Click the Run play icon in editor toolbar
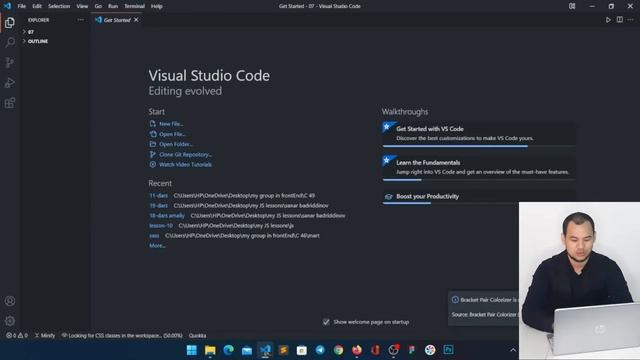 (608, 20)
